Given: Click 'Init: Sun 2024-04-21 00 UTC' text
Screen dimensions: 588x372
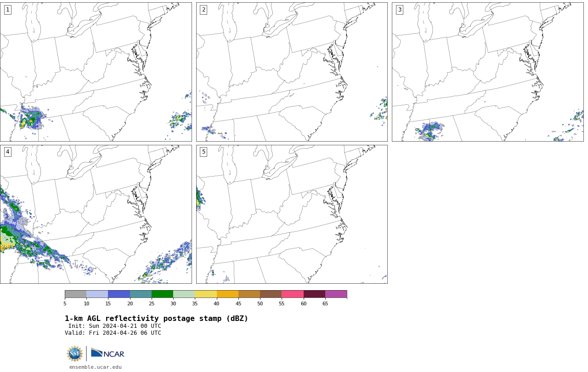Looking at the screenshot, I should (115, 326).
